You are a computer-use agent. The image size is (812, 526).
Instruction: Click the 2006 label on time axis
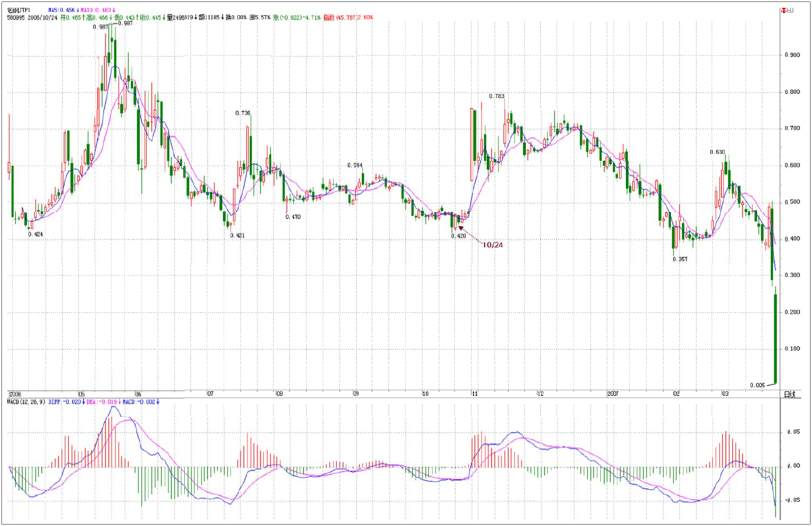(15, 394)
